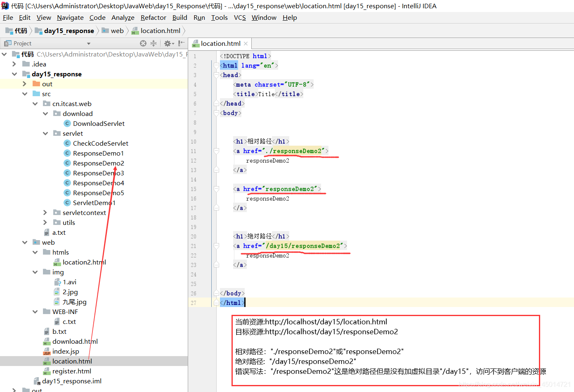Collapse the WEB-INF folder
The height and width of the screenshot is (392, 574).
point(35,312)
